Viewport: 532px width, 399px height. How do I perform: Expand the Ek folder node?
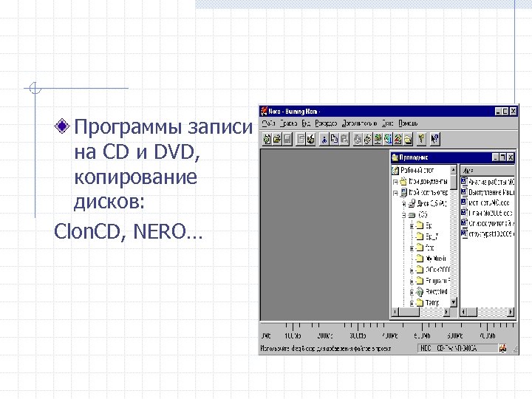pyautogui.click(x=412, y=226)
